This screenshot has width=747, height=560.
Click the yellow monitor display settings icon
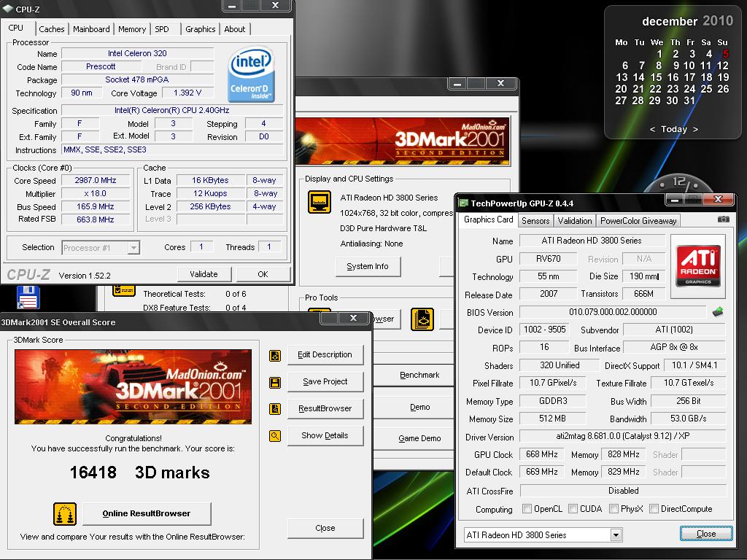click(320, 202)
